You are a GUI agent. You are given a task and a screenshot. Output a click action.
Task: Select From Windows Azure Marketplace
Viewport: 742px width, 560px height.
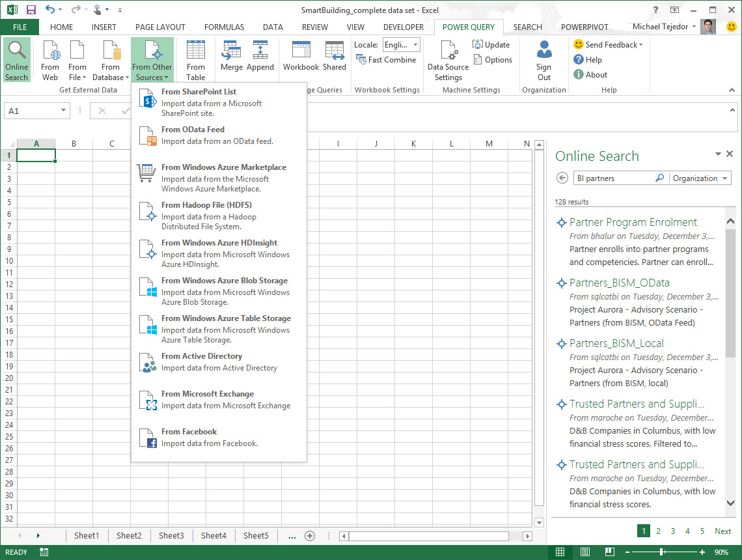pos(219,178)
